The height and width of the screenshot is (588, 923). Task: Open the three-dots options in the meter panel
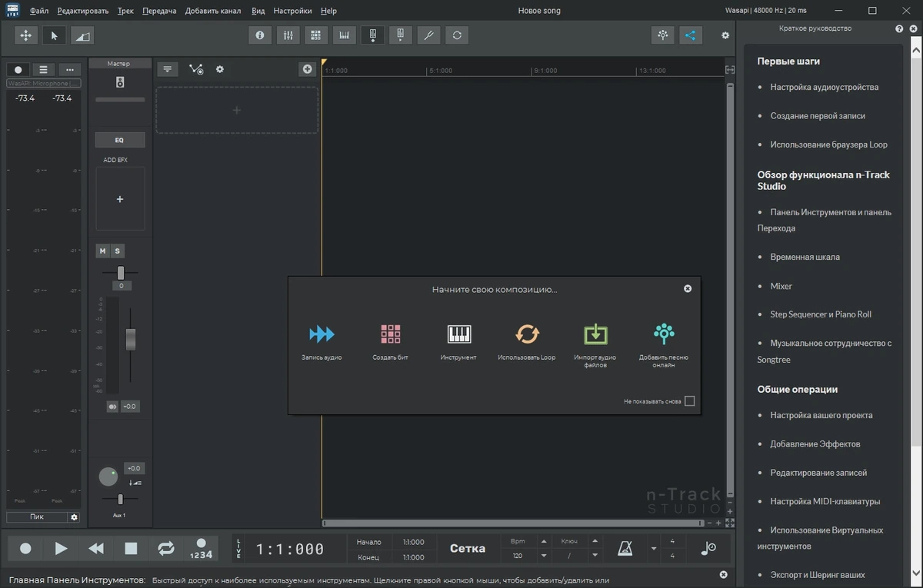70,69
